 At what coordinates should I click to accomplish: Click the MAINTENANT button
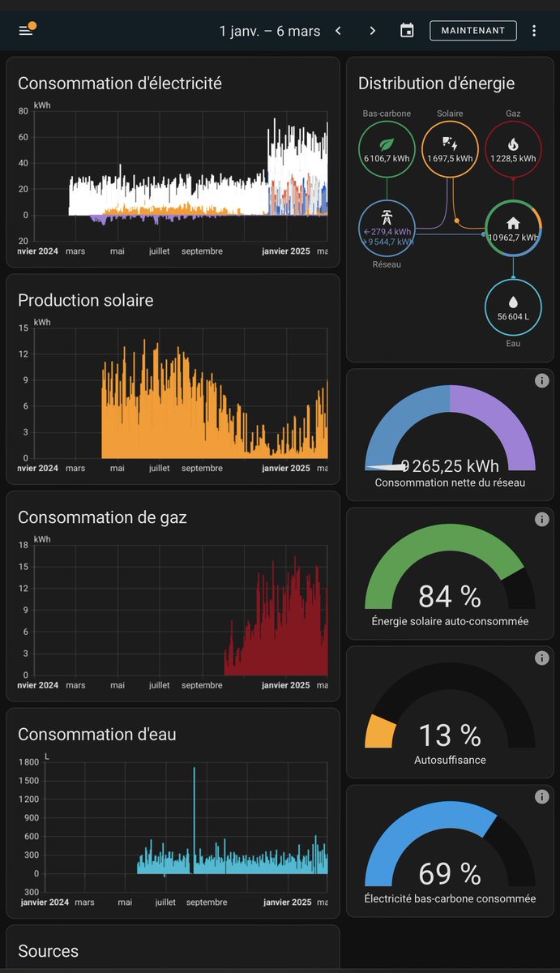pos(473,31)
